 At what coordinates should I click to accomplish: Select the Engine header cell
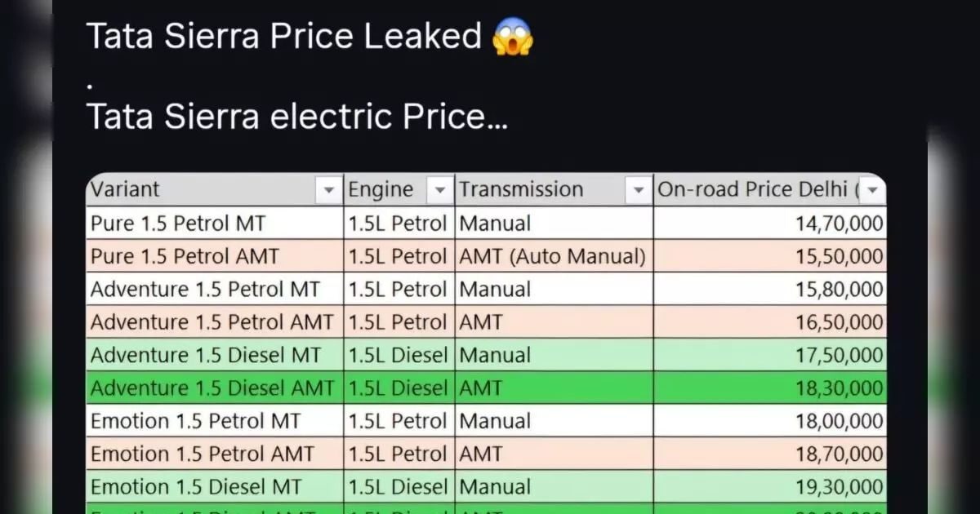pos(384,189)
